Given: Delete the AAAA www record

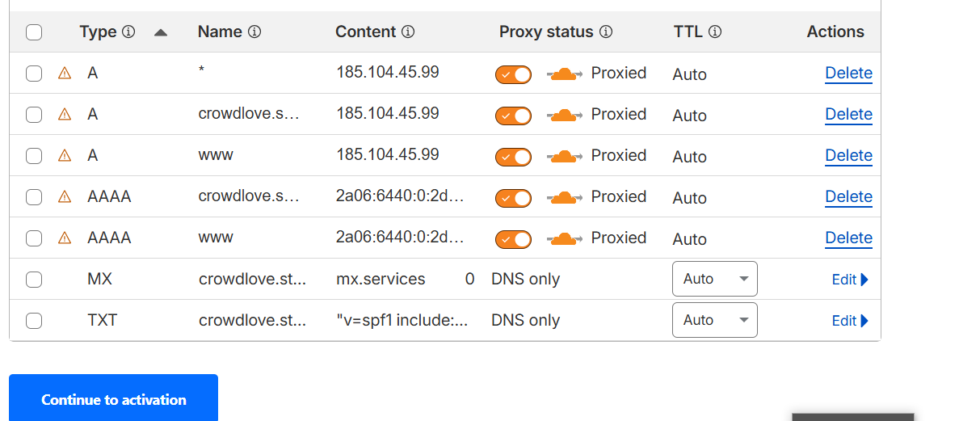Looking at the screenshot, I should [x=848, y=238].
